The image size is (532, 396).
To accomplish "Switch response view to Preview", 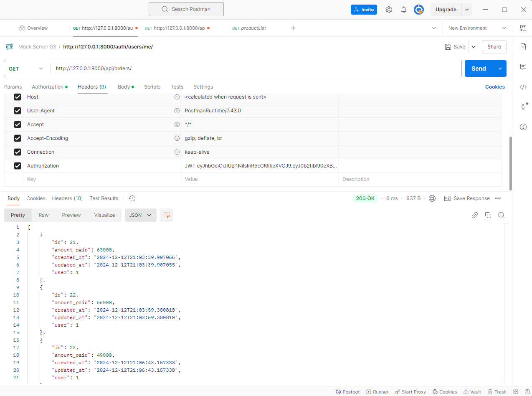I will 71,215.
